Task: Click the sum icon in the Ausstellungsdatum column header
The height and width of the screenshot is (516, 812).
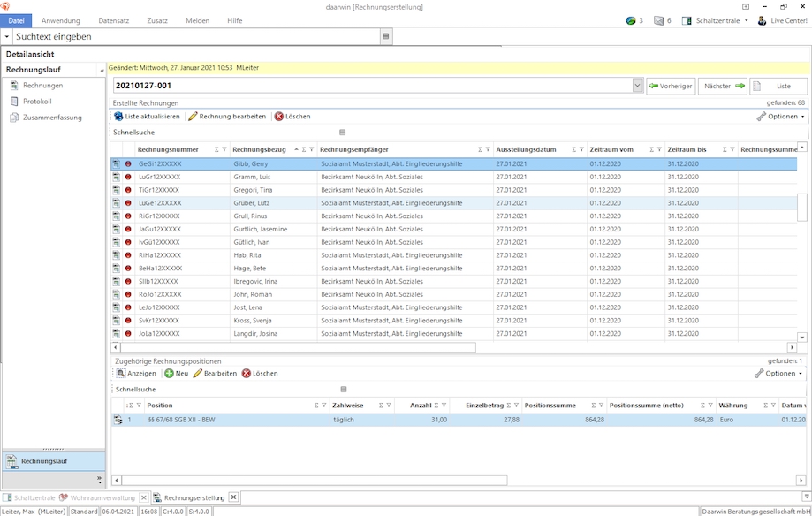Action: coord(573,149)
